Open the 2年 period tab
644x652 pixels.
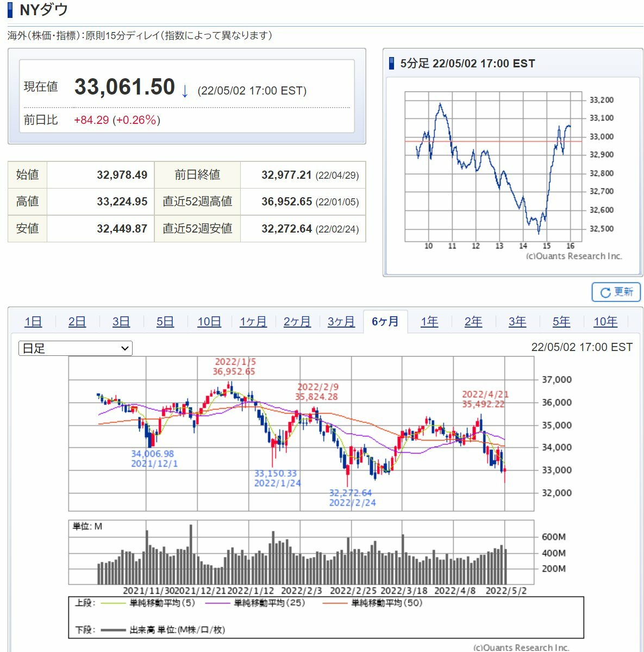473,322
